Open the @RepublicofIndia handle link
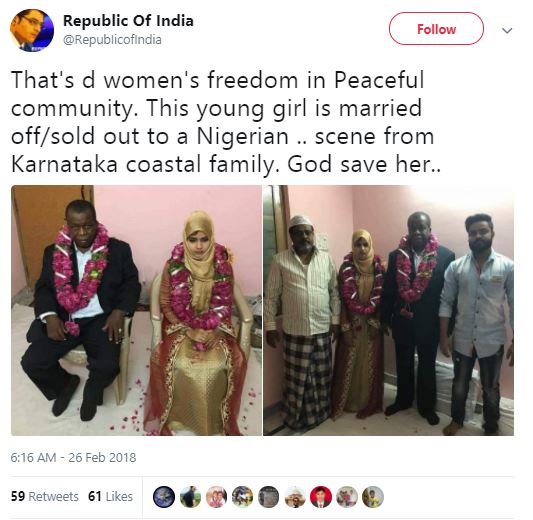The width and height of the screenshot is (533, 520). [112, 40]
